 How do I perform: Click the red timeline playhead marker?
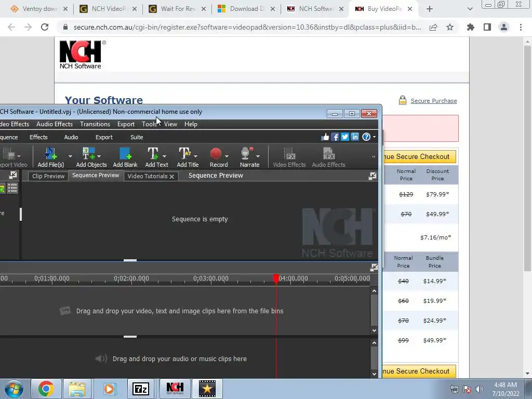pyautogui.click(x=276, y=278)
